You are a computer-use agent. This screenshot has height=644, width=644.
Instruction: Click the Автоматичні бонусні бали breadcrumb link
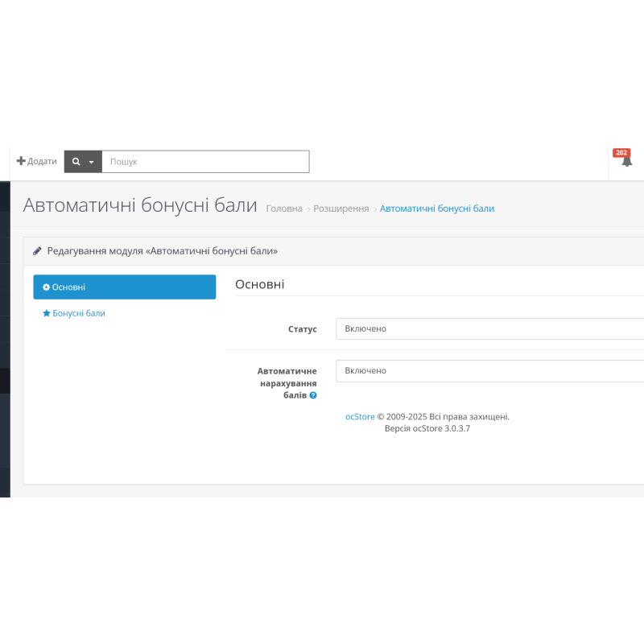pos(437,208)
